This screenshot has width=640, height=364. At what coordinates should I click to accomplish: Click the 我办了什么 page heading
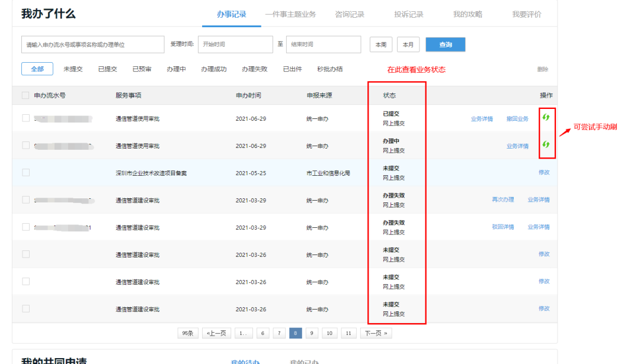point(48,14)
